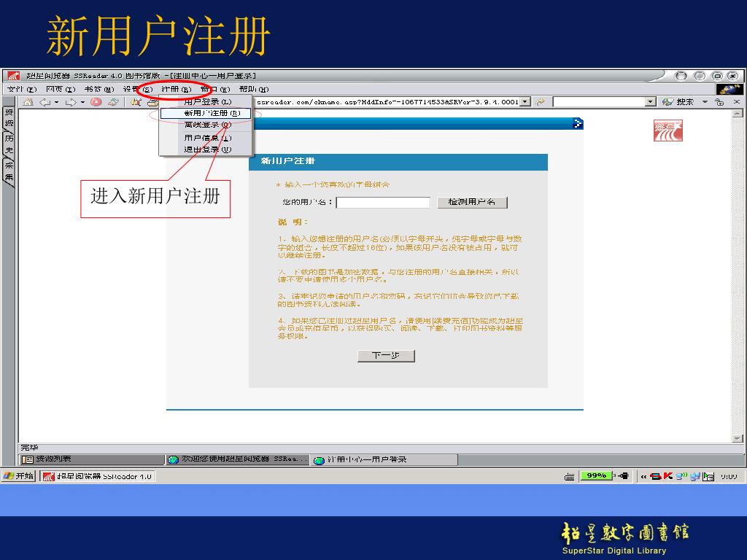The width and height of the screenshot is (747, 560).
Task: Click the red SuperStar logo on page
Action: pos(668,131)
